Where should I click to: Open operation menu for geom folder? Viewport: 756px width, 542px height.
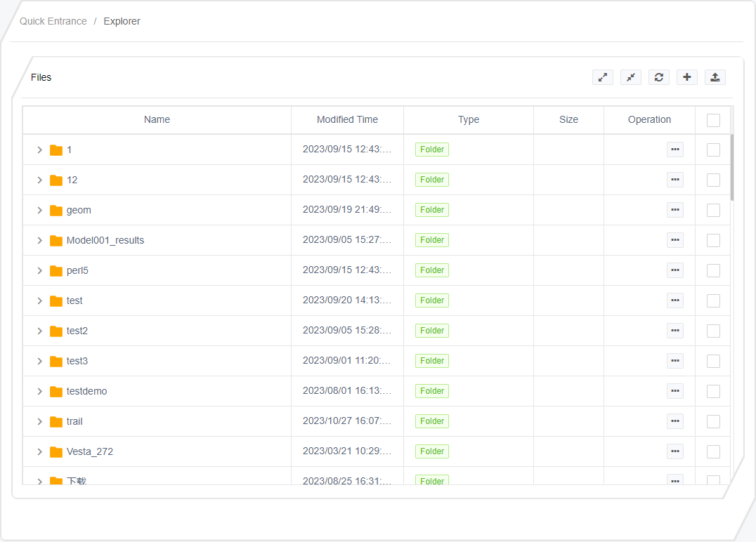click(x=675, y=210)
